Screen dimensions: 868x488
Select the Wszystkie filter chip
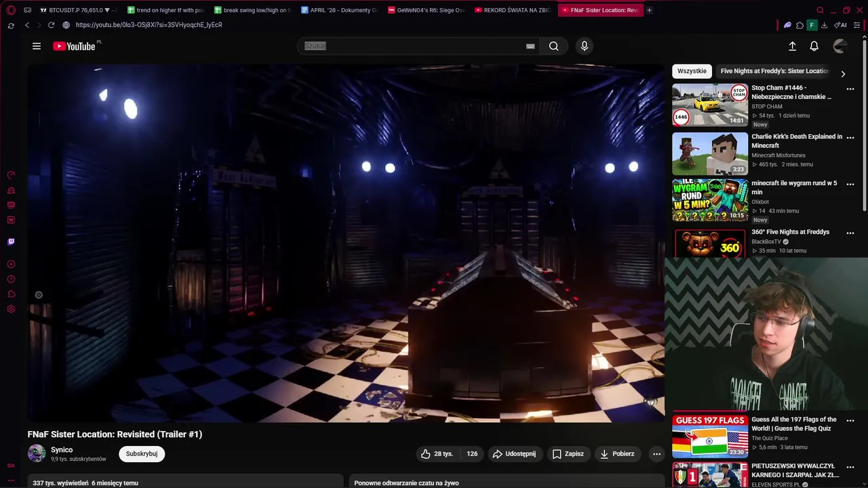point(692,71)
